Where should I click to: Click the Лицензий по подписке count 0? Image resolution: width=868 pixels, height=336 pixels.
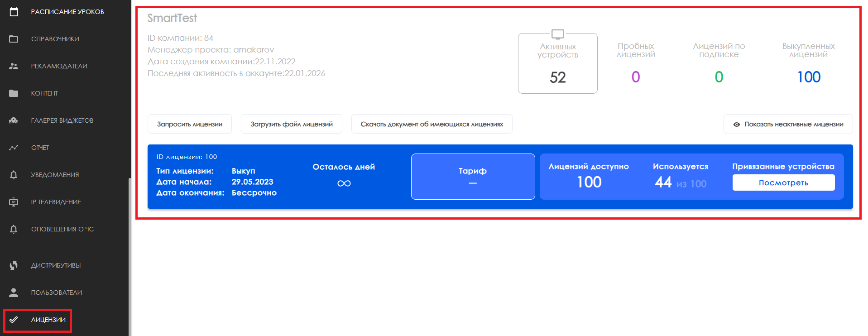pyautogui.click(x=719, y=77)
